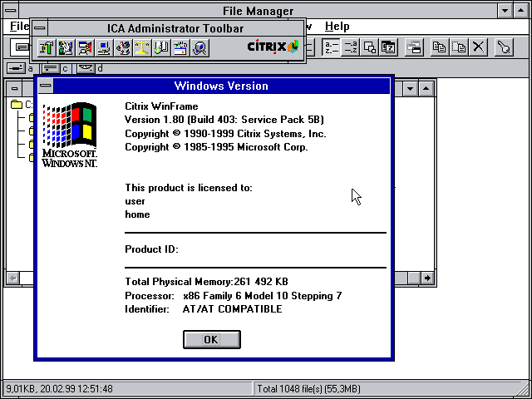This screenshot has width=532, height=399.
Task: Select drive c in File Manager
Action: tap(56, 68)
